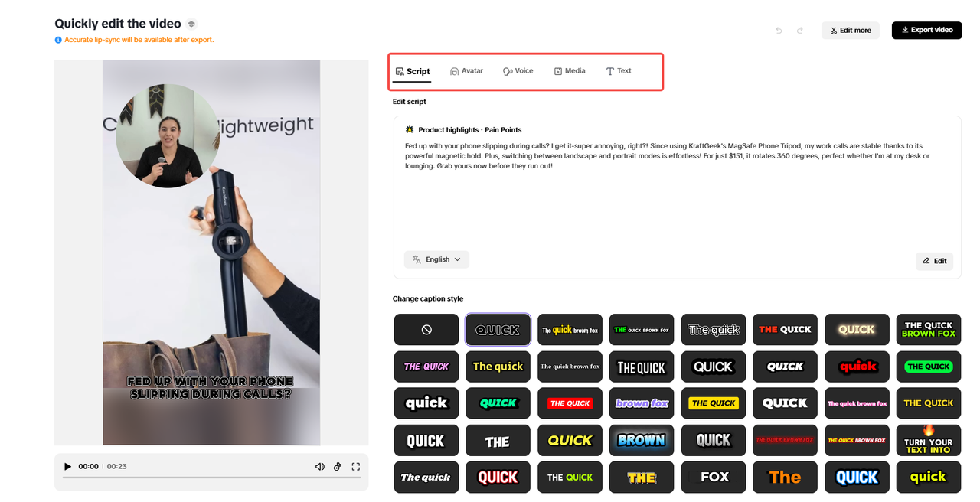This screenshot has height=502, width=980.
Task: Click the TikTok icon under the video
Action: (337, 466)
